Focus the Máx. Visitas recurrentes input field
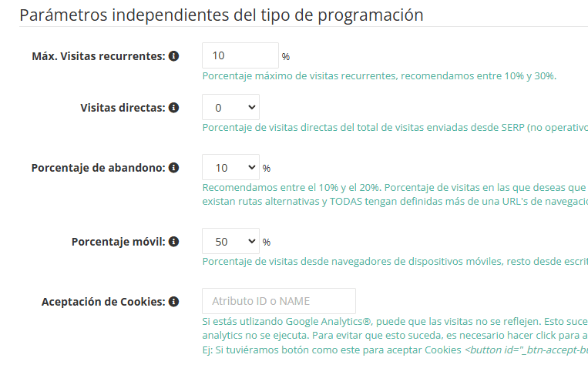 240,55
